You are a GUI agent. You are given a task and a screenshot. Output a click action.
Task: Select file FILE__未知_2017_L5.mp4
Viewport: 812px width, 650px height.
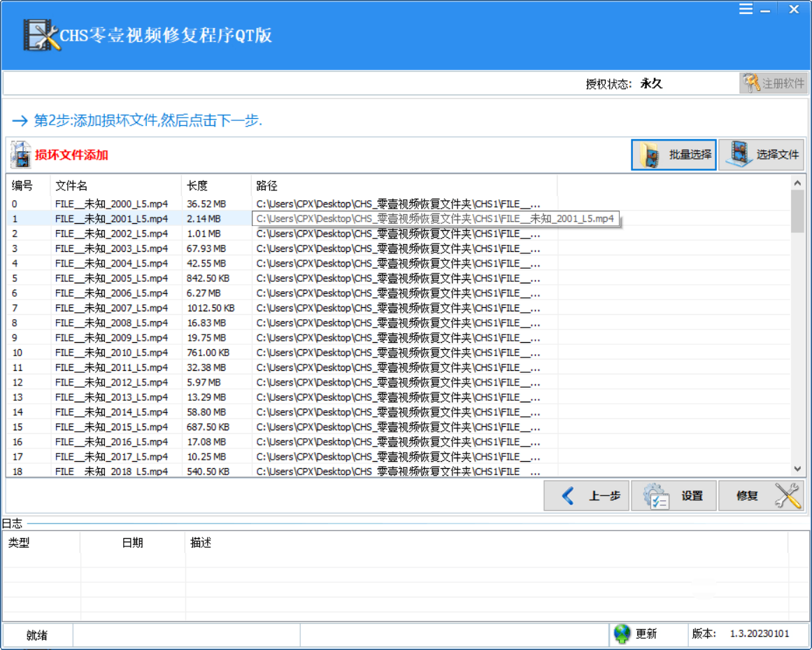pyautogui.click(x=111, y=457)
